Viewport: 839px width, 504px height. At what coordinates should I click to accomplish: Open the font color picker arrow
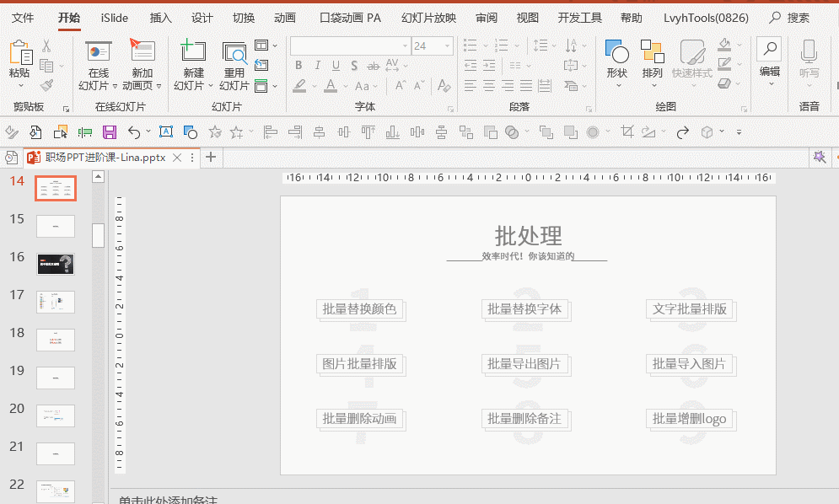(x=344, y=86)
